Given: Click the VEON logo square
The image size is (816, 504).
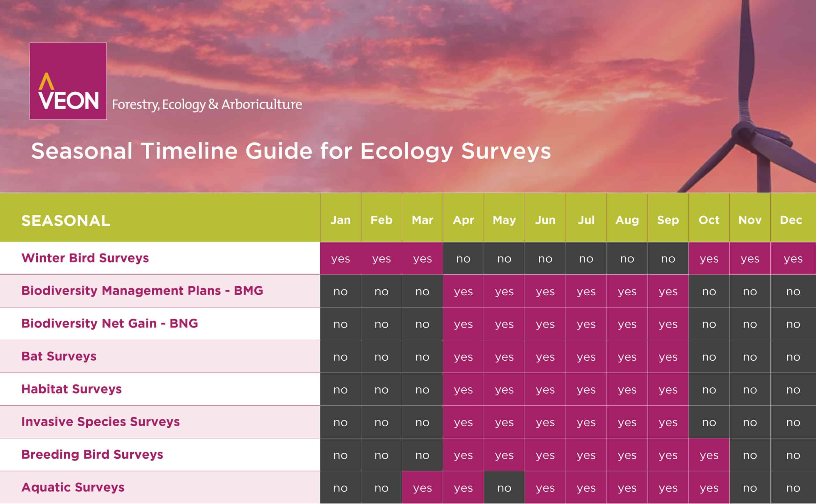Looking at the screenshot, I should pos(68,81).
